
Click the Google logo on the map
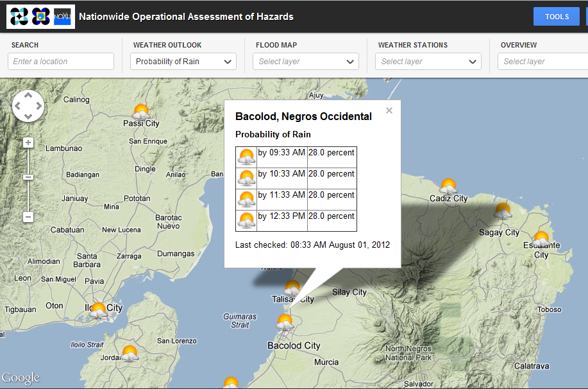[20, 379]
